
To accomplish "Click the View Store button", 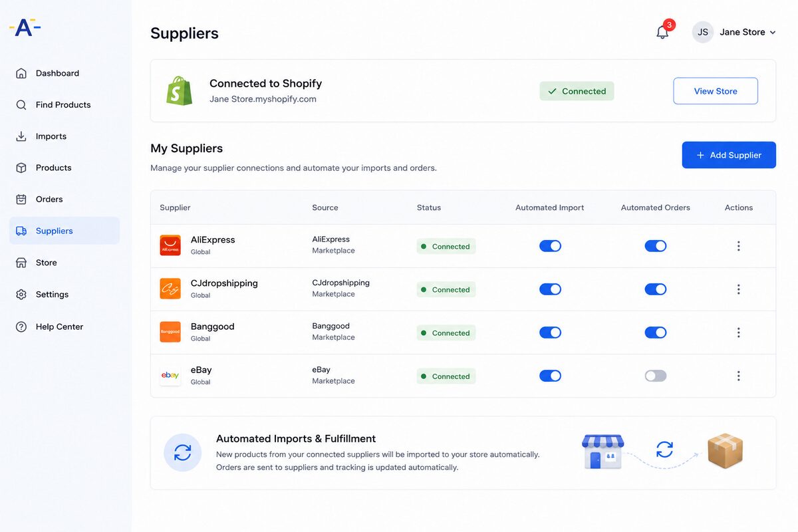I will 716,91.
